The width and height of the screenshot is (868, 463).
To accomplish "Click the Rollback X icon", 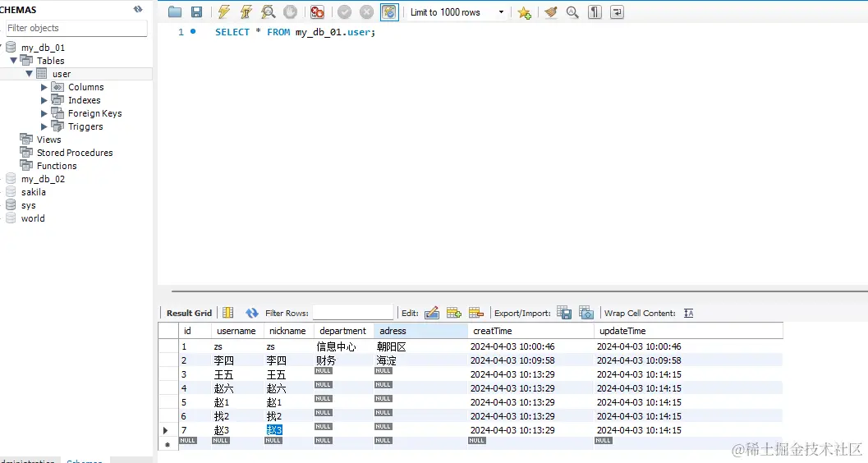I will point(366,12).
